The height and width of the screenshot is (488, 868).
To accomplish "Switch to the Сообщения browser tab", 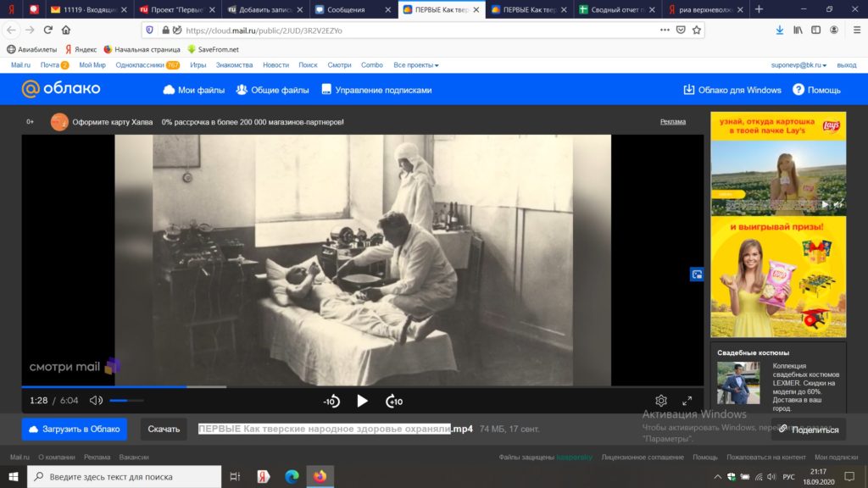I will pyautogui.click(x=348, y=10).
